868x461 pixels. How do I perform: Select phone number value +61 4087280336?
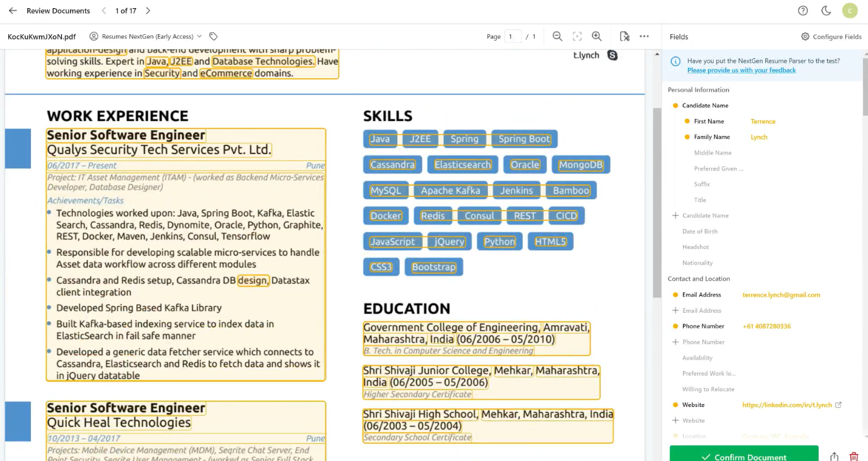[766, 326]
